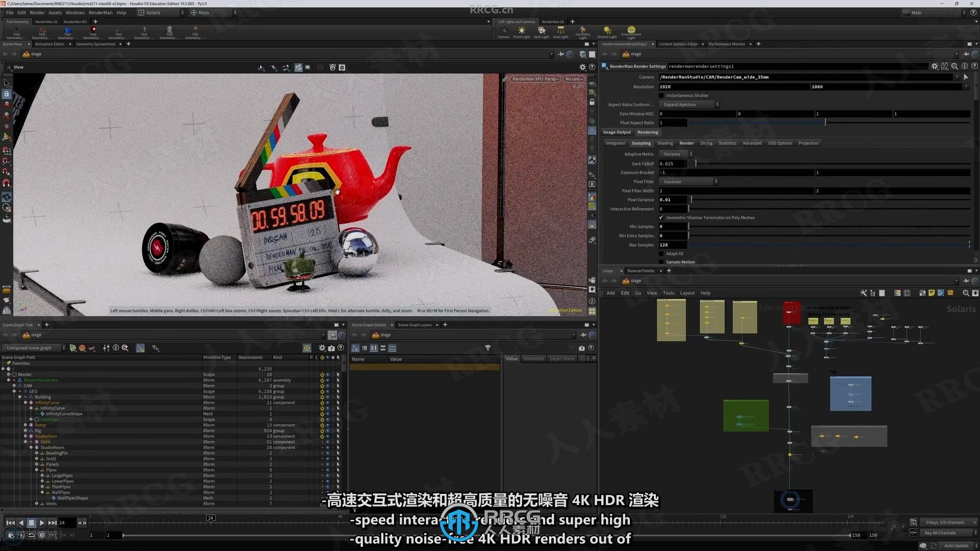Enable the Adapt All checkbox
This screenshot has width=980, height=551.
pyautogui.click(x=661, y=254)
